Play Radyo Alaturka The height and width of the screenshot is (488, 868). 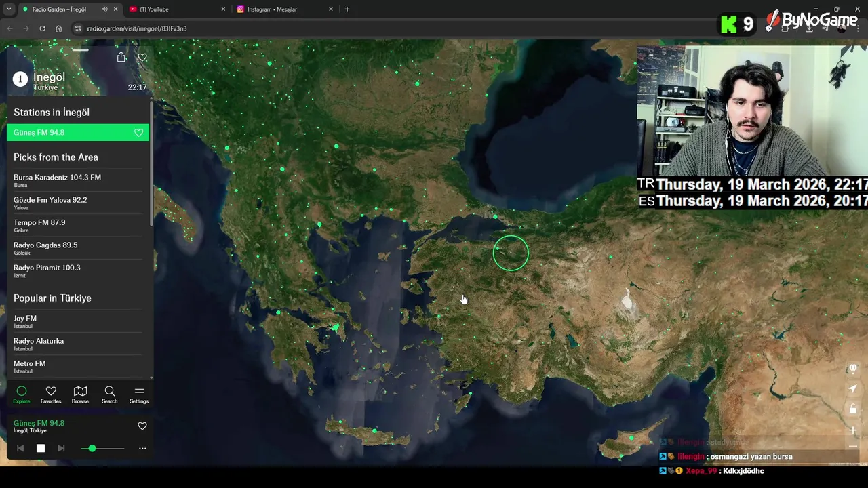click(78, 344)
